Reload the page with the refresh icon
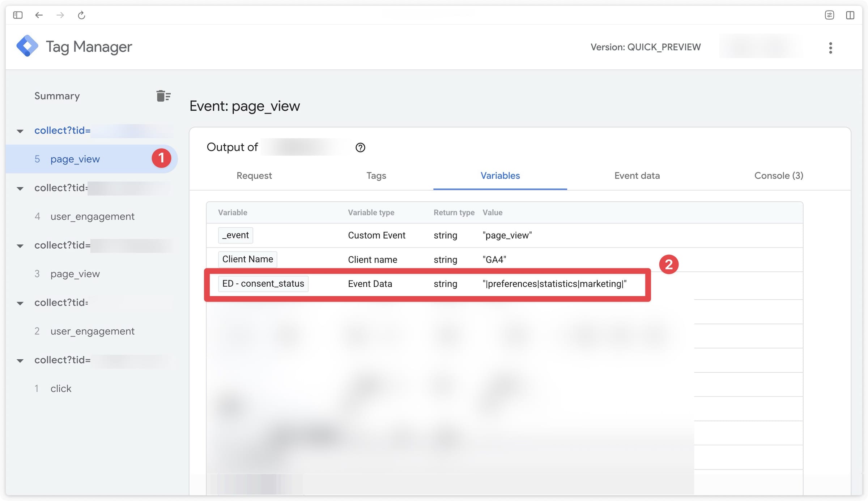868x501 pixels. tap(81, 15)
